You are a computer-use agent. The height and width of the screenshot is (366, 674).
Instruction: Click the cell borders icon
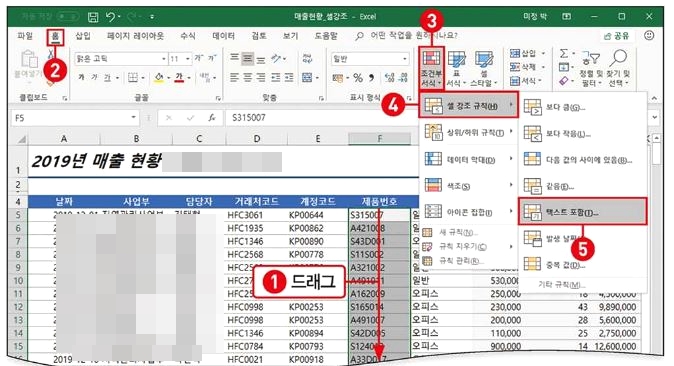click(133, 77)
